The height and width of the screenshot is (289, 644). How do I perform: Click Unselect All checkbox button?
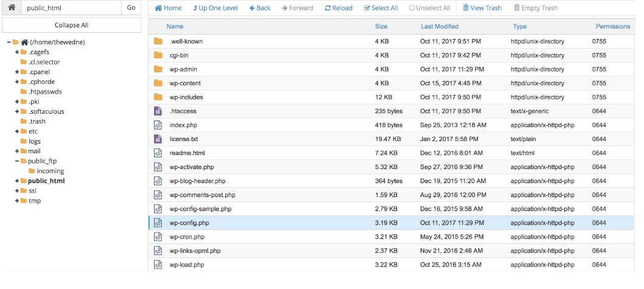430,8
